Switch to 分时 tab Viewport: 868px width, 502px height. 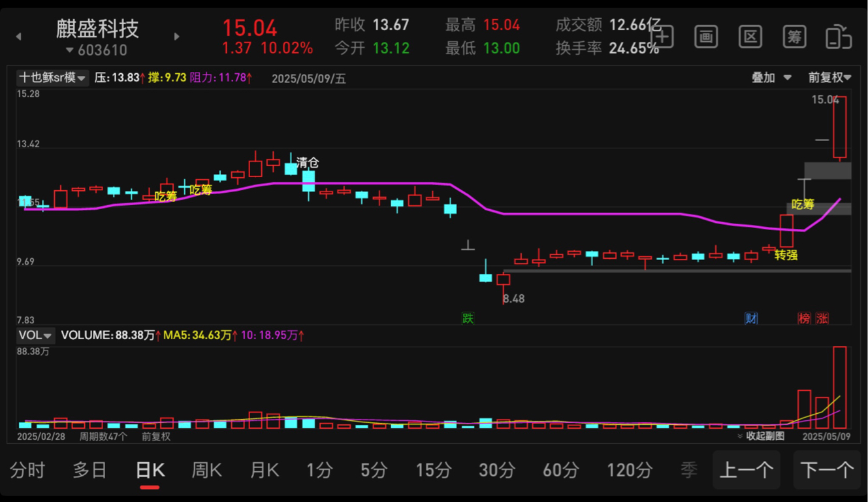click(x=27, y=469)
